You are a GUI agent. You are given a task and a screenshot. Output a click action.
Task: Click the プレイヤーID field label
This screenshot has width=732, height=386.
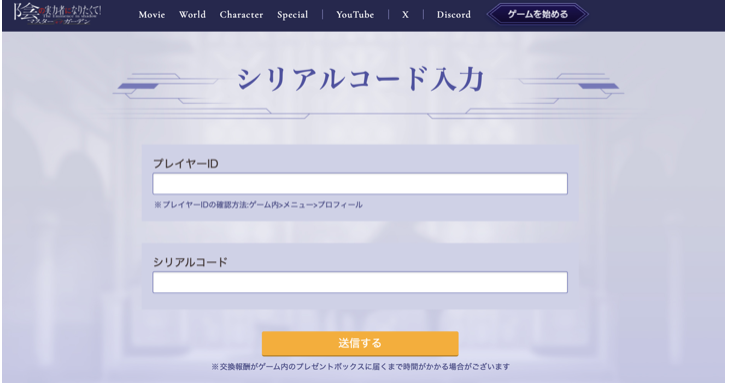[186, 164]
